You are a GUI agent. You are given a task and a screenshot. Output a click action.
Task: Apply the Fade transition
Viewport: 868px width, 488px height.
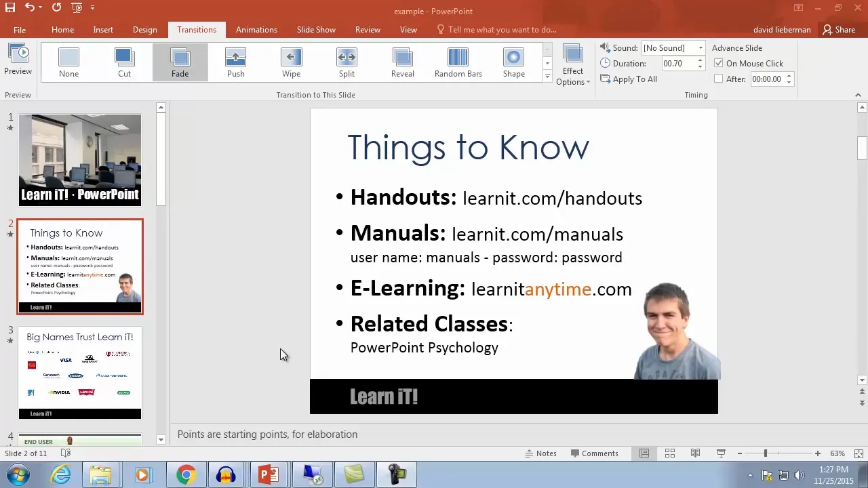tap(180, 63)
